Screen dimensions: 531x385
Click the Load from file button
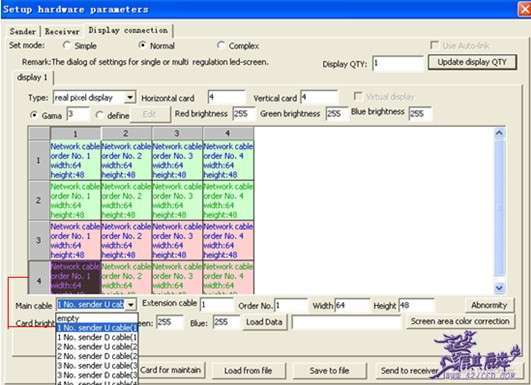tap(248, 371)
